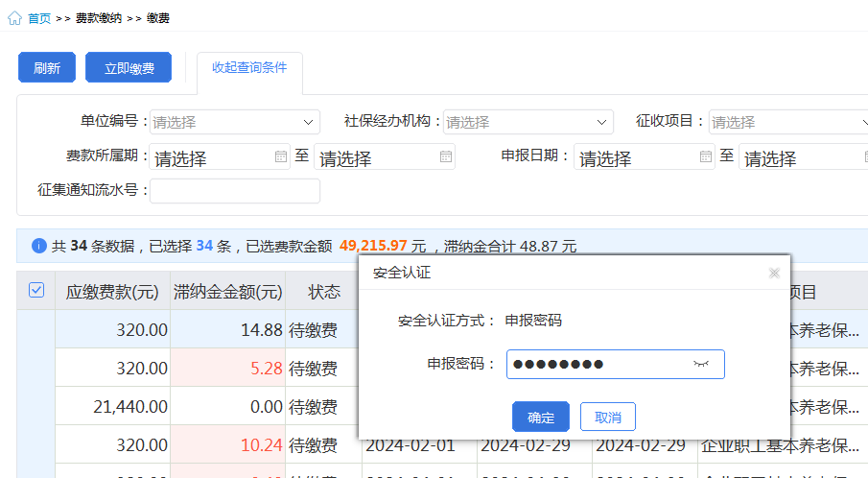
Task: Click the 征集通知流水号 text input
Action: coord(235,191)
